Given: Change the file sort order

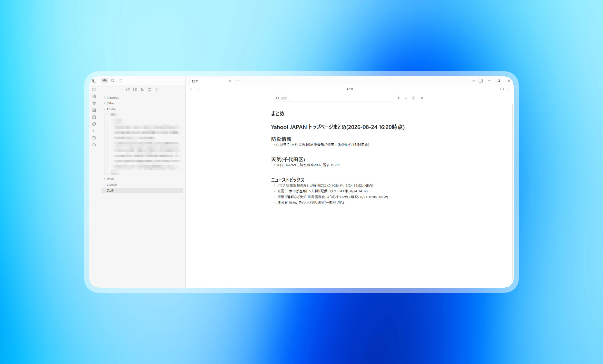Looking at the screenshot, I should [142, 90].
